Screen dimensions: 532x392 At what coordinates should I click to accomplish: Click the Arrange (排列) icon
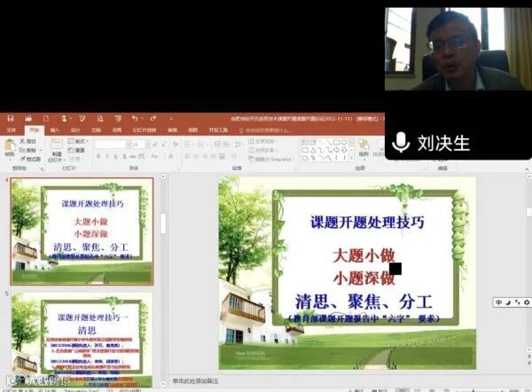click(x=364, y=146)
